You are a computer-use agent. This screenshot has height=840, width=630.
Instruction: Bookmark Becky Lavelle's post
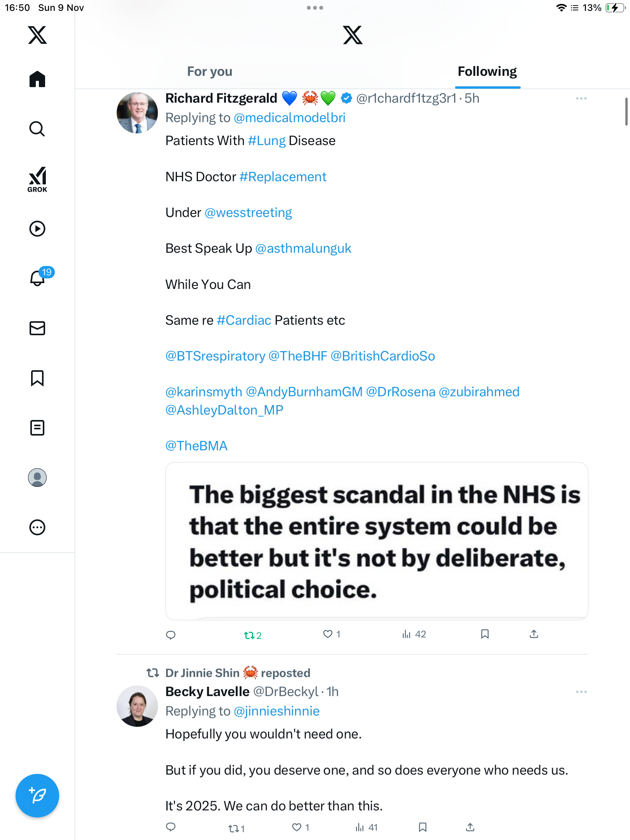423,827
